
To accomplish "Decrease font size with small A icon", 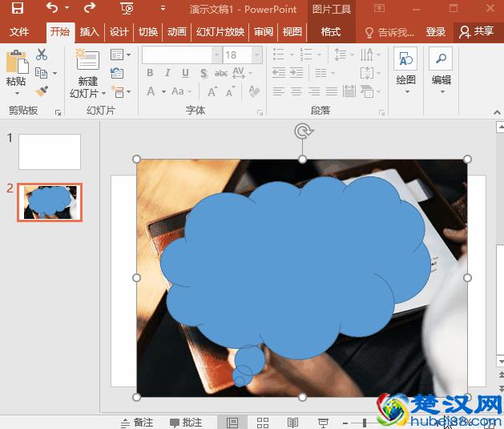I will [230, 92].
